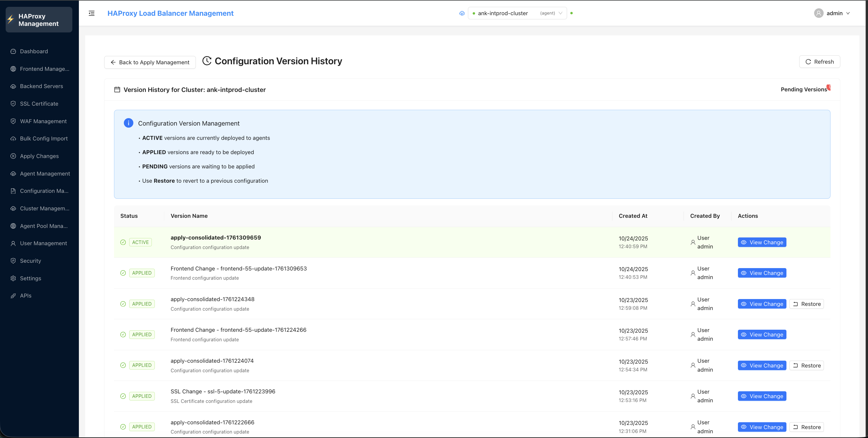The width and height of the screenshot is (868, 438).
Task: Click check icon for ssl-5-update-1761223996 row
Action: point(123,396)
